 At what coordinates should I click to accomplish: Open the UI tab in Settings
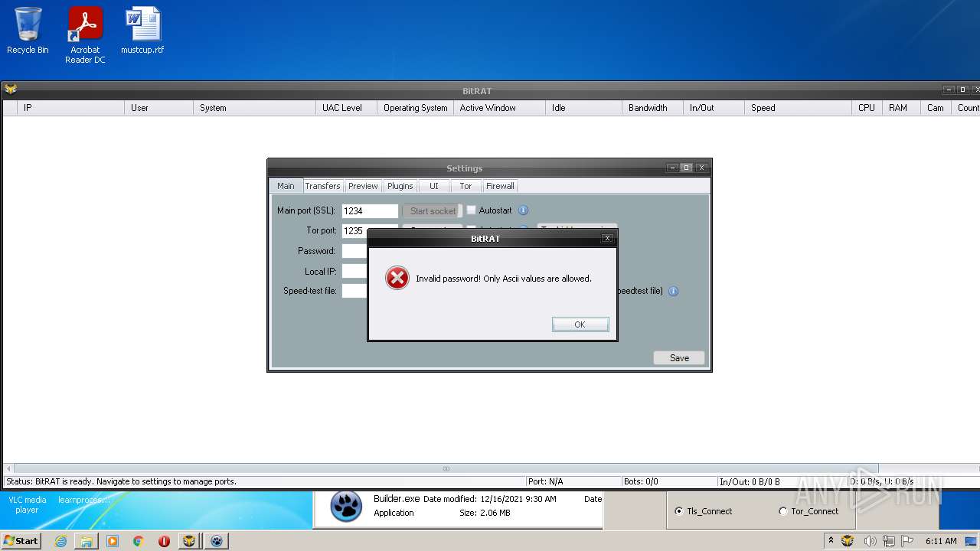tap(434, 186)
